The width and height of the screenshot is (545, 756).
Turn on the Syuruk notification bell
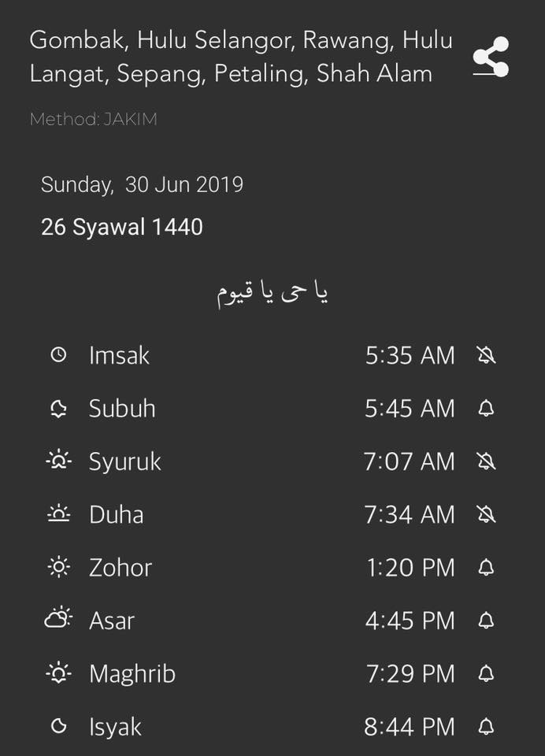[486, 461]
